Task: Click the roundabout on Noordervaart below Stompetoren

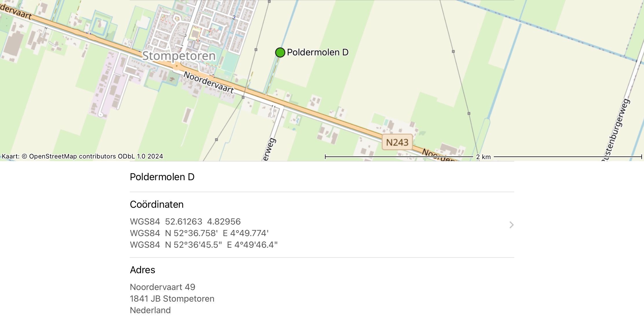Action: click(x=176, y=66)
